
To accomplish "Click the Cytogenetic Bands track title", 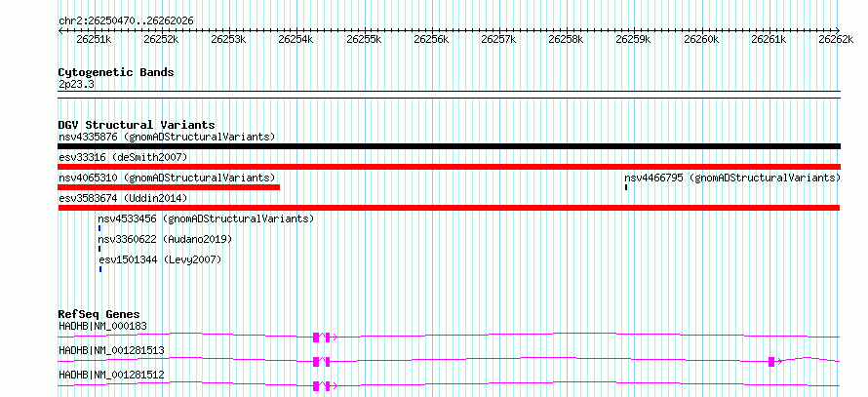I will [116, 72].
